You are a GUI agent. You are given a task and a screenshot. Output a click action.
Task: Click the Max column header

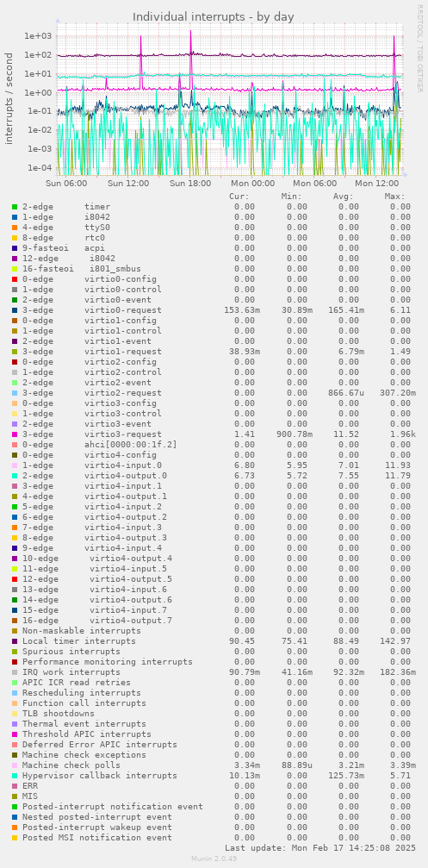(394, 197)
